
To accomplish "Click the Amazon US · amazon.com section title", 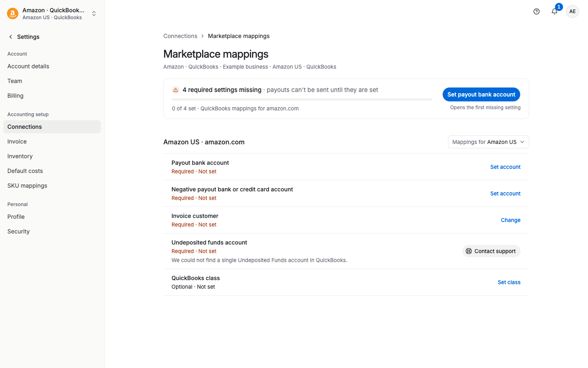I will 204,142.
